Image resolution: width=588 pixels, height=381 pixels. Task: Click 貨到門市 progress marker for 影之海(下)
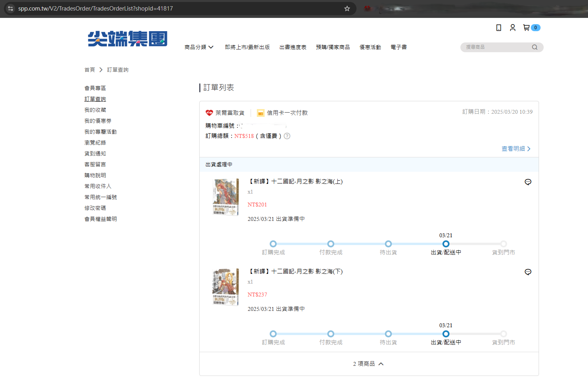click(504, 334)
